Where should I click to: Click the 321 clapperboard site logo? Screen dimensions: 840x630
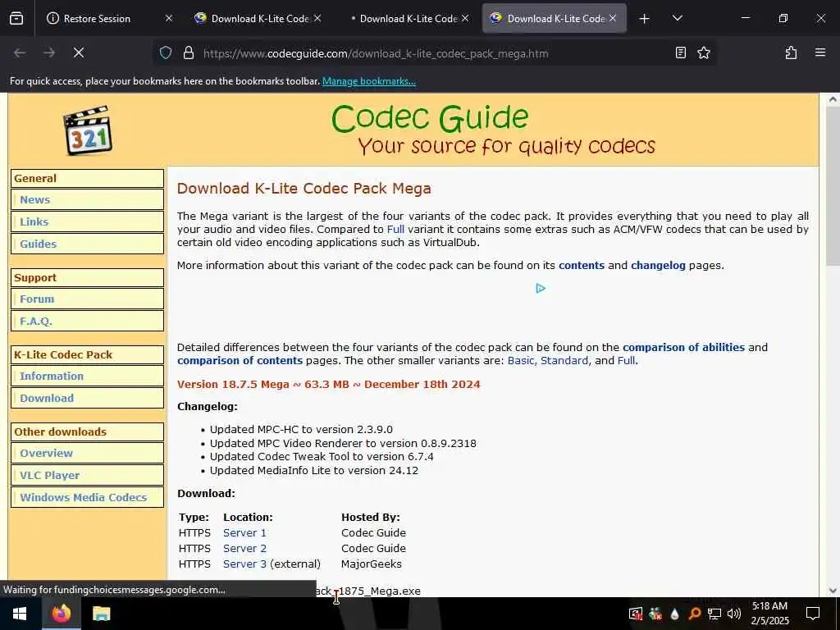tap(88, 130)
